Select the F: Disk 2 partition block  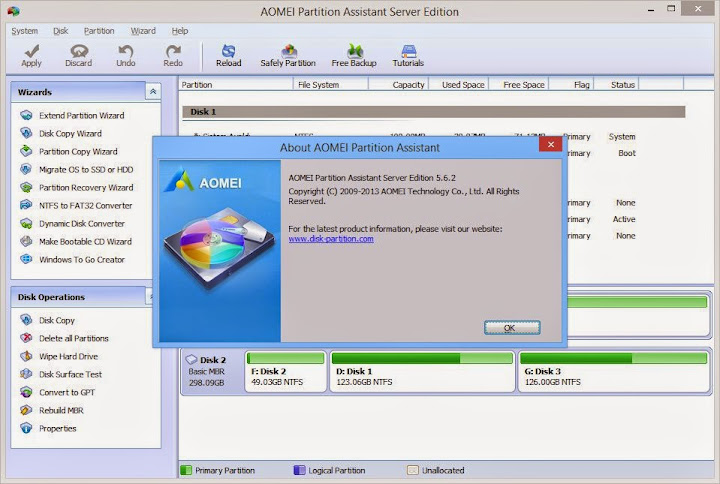coord(286,372)
